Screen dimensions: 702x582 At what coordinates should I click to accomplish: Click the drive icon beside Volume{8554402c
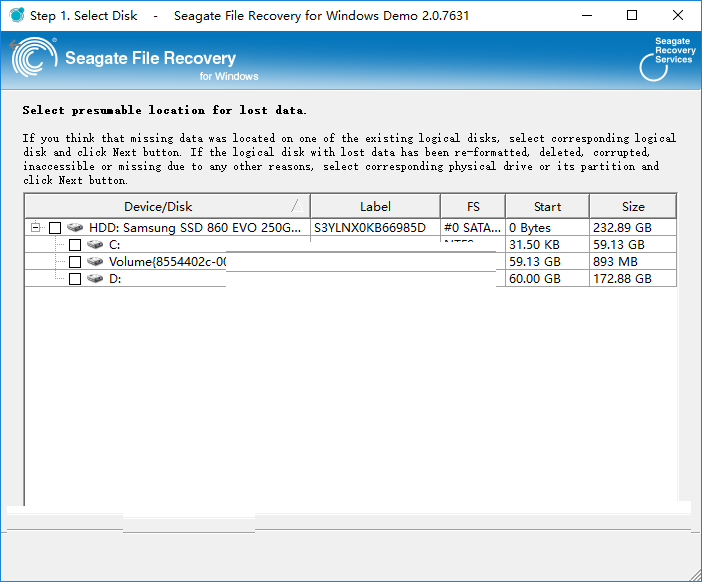95,261
